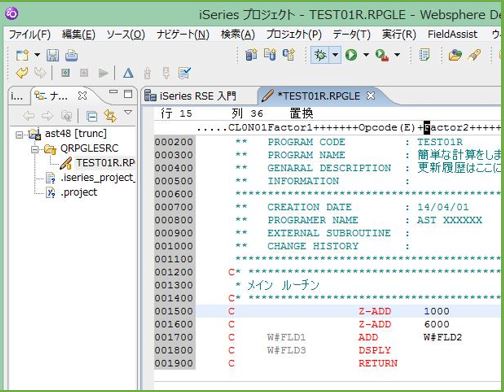Click the RETURN opcode on line 001900
Viewport: 504px width, 392px height.
pyautogui.click(x=378, y=363)
